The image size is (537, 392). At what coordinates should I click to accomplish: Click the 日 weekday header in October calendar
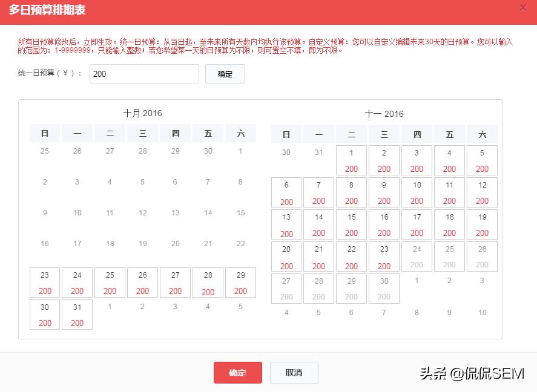click(x=44, y=133)
